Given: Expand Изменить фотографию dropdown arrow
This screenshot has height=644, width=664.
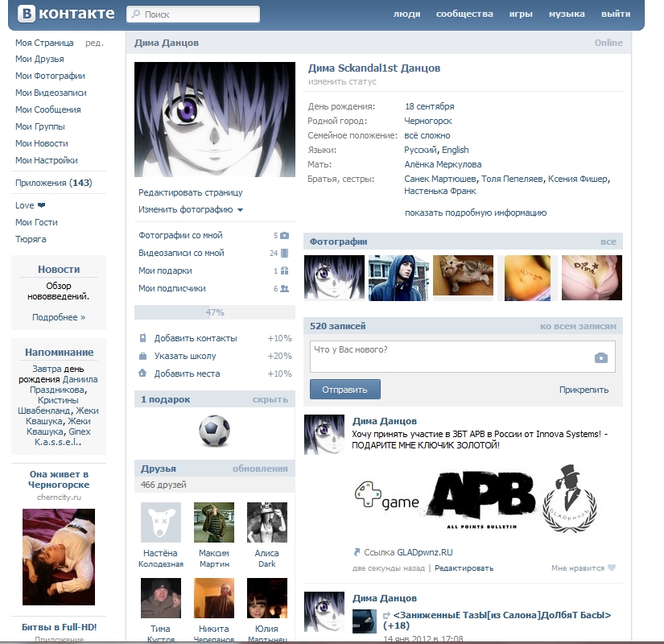Looking at the screenshot, I should (x=240, y=210).
